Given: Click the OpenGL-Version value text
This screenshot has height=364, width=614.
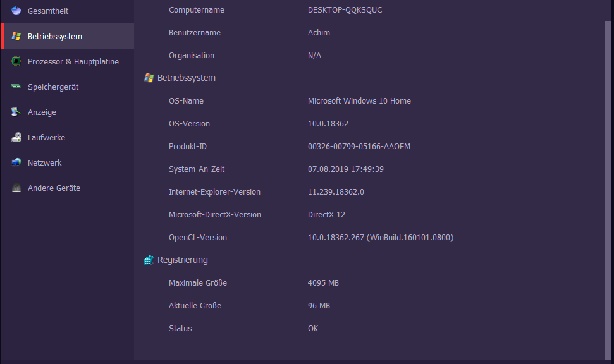Looking at the screenshot, I should [380, 237].
